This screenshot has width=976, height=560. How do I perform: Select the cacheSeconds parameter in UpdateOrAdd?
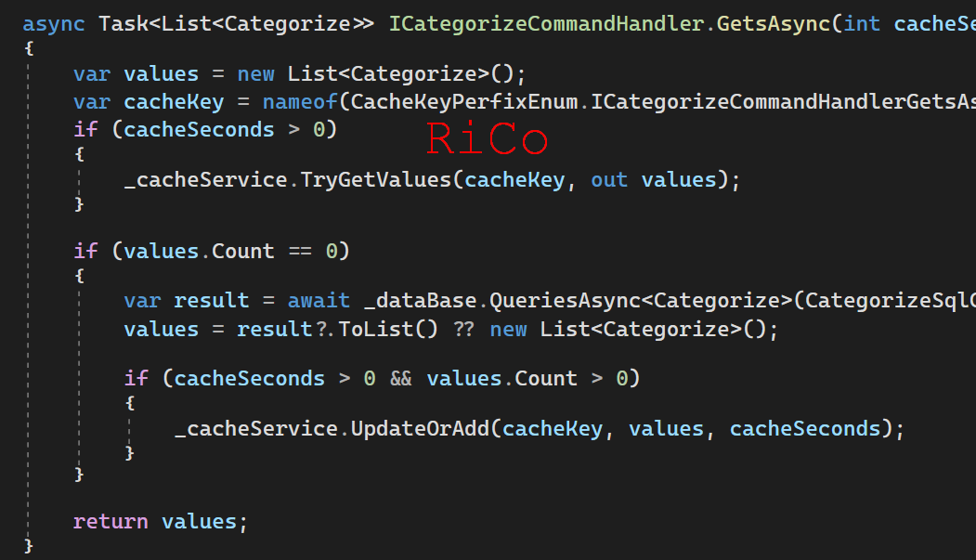(x=805, y=428)
